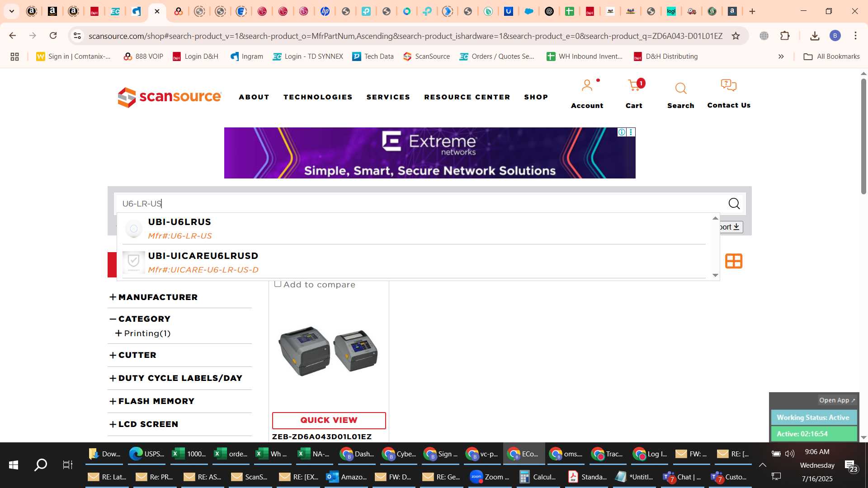This screenshot has width=868, height=488.
Task: Click the header Search magnifier icon
Action: [681, 88]
